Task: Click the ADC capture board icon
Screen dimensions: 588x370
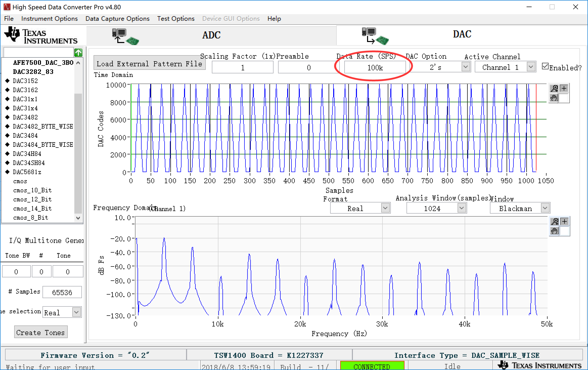Action: point(125,36)
